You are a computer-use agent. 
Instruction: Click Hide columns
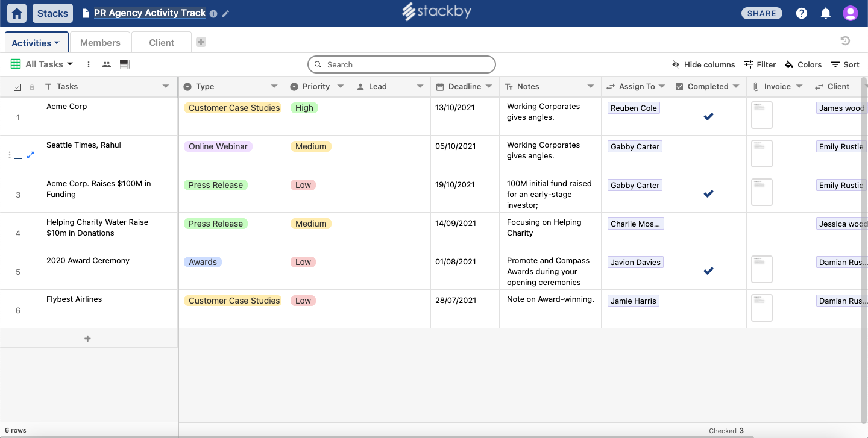(703, 64)
